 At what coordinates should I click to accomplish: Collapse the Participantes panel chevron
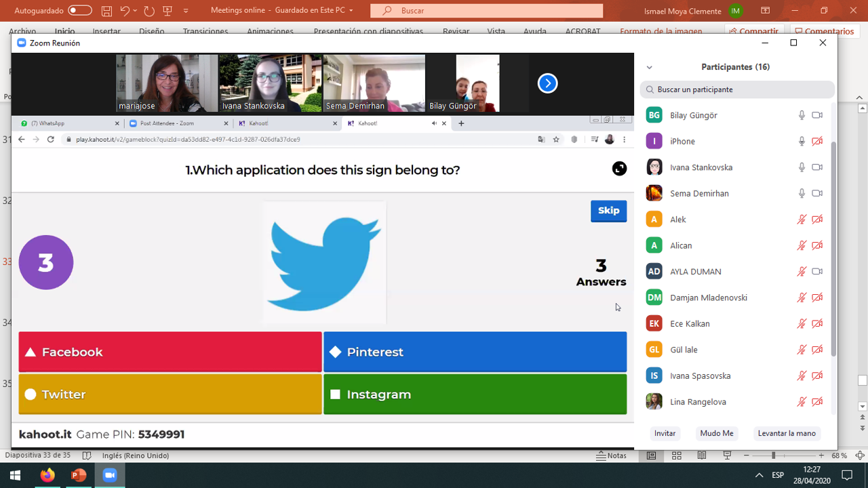point(649,67)
